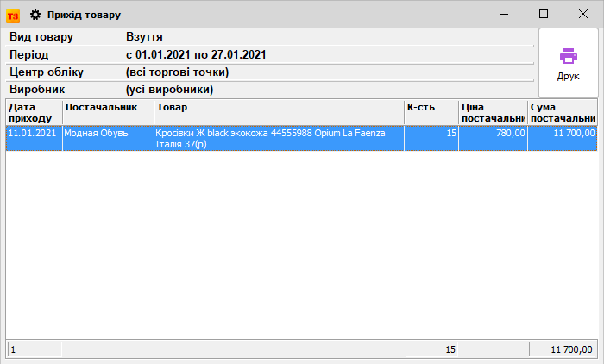
Task: Open the gear settings icon in title bar
Action: click(35, 15)
